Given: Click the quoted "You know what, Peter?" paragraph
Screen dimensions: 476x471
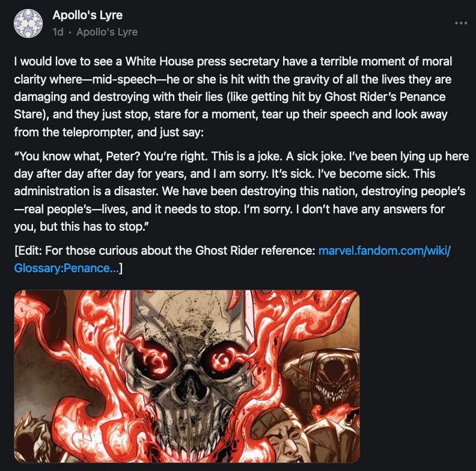Looking at the screenshot, I should coord(242,192).
